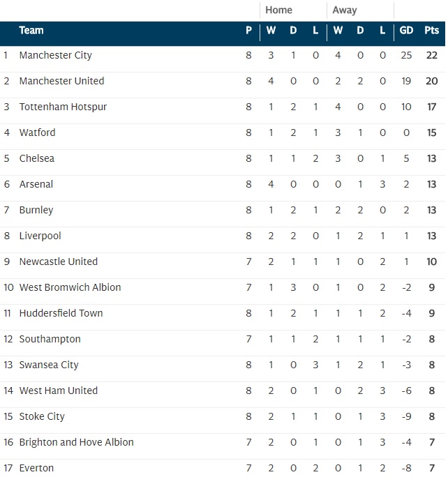Click the Team column header
This screenshot has height=477, width=448.
[31, 31]
